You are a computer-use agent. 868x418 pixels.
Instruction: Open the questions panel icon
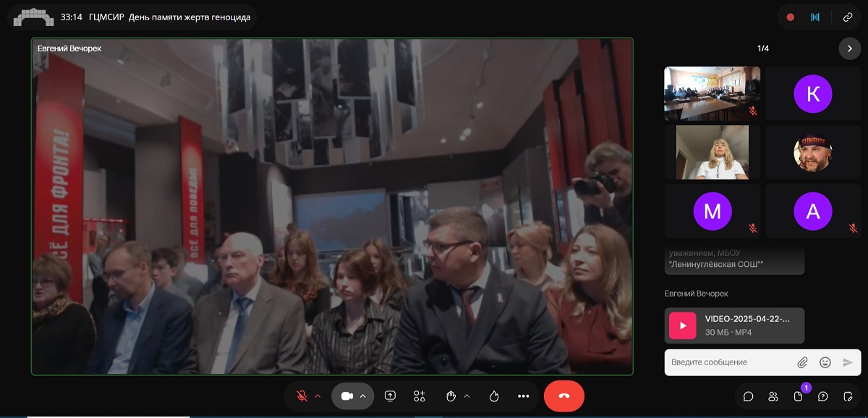click(822, 396)
